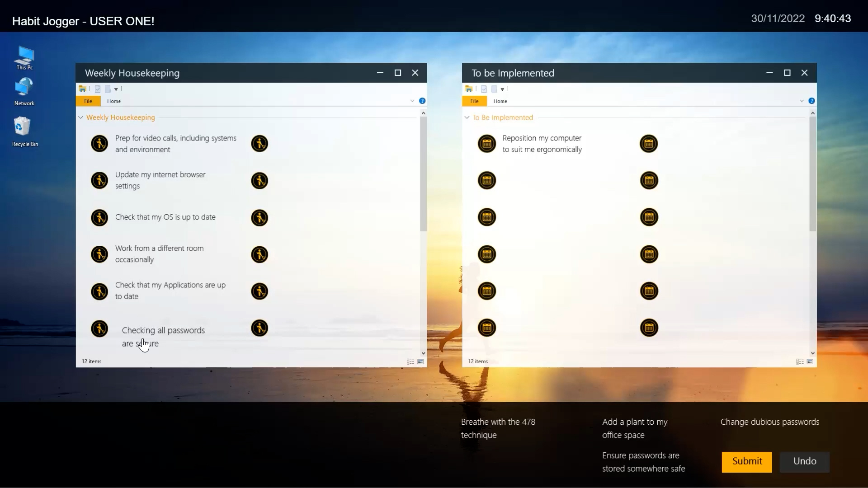Click the Weekly Housekeeping vertical scrollbar
Image resolution: width=868 pixels, height=488 pixels.
[x=423, y=174]
